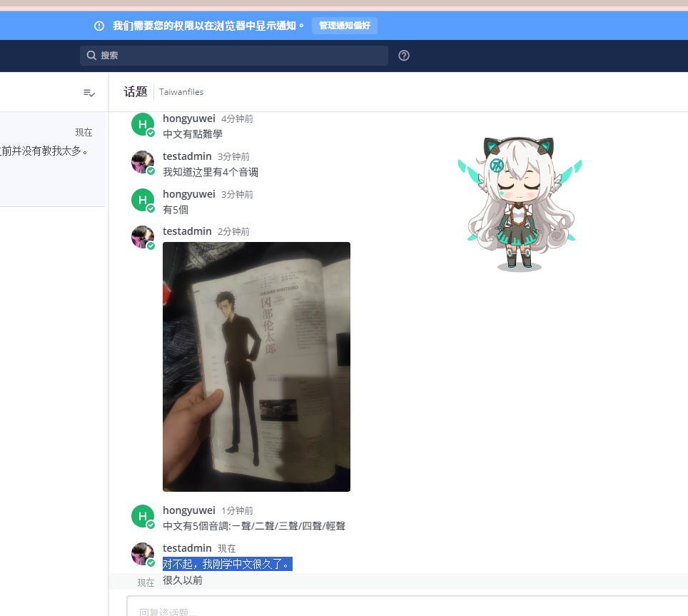Click the 2分钟前 timestamp of the image post
This screenshot has height=616, width=688.
[233, 231]
